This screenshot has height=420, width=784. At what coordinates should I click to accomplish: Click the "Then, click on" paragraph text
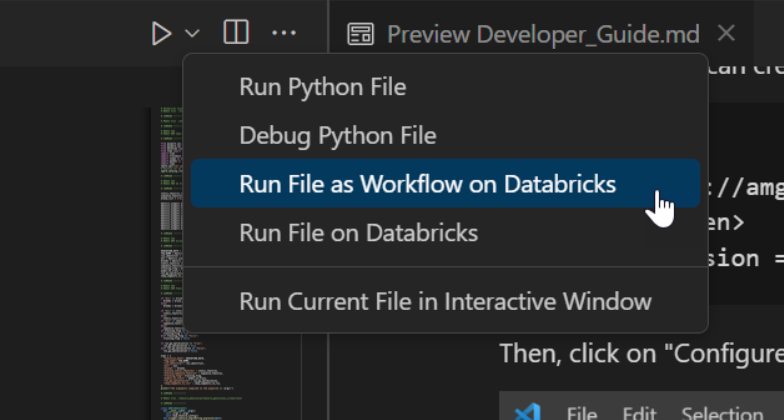point(640,353)
